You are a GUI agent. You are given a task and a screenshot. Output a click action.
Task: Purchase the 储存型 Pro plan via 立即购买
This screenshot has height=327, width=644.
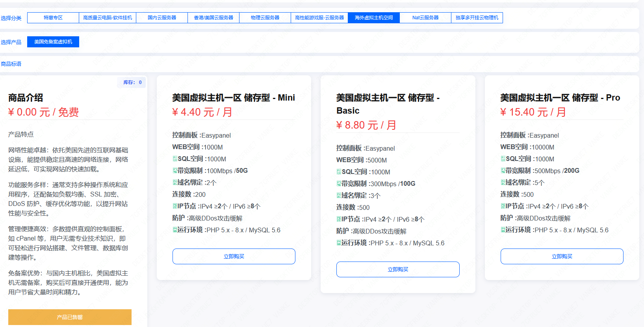coord(562,256)
